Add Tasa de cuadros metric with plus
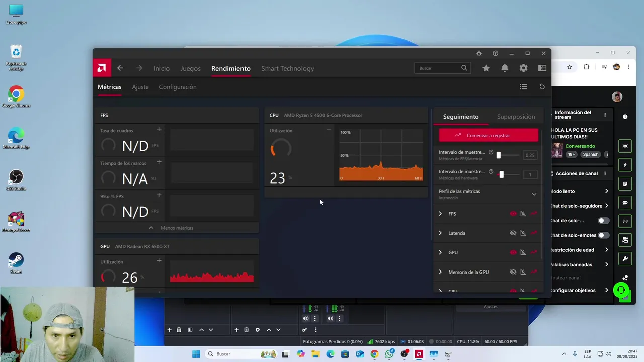Viewport: 644px width, 362px height. coord(159,129)
